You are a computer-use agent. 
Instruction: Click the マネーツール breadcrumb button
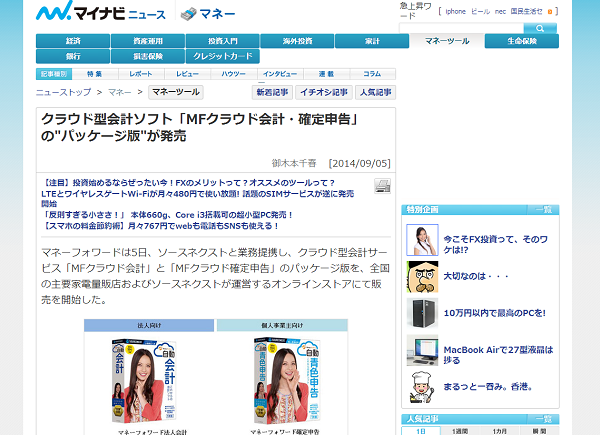click(x=176, y=92)
